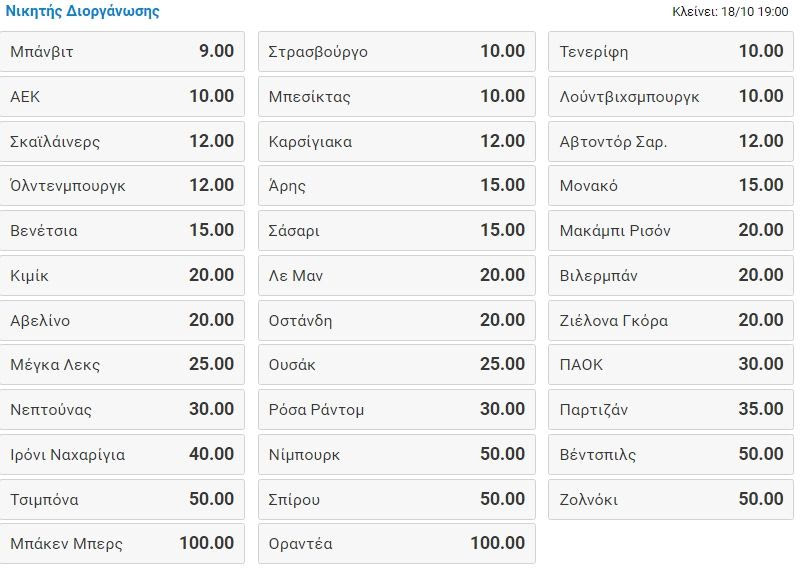
Task: Pick Ρόσα Ράντομ at 30.00
Action: pyautogui.click(x=397, y=410)
